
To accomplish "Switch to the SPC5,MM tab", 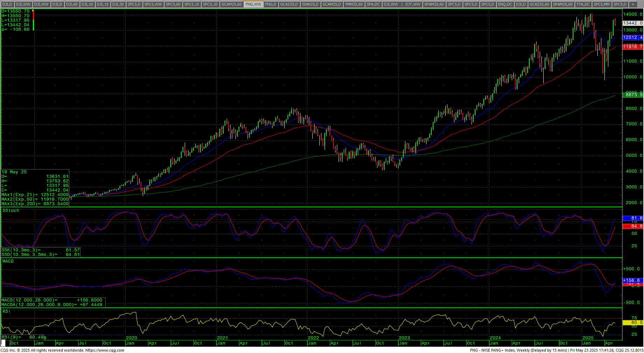I will (x=601, y=4).
